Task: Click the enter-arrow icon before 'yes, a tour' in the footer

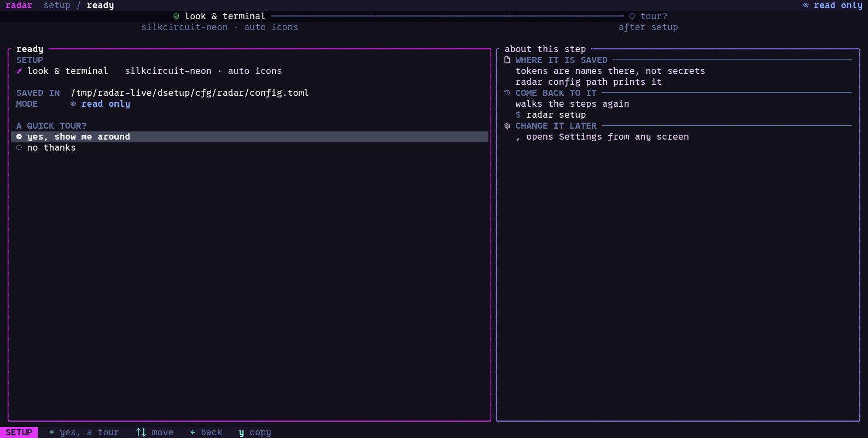Action: [x=52, y=433]
